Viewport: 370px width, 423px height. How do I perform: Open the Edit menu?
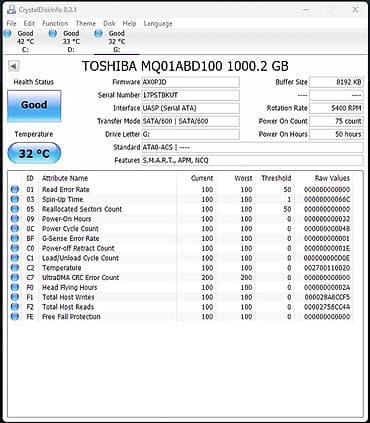pyautogui.click(x=29, y=23)
